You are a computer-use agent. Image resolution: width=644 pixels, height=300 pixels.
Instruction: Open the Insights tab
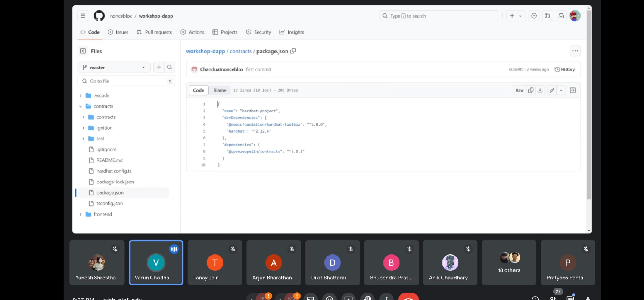point(292,32)
